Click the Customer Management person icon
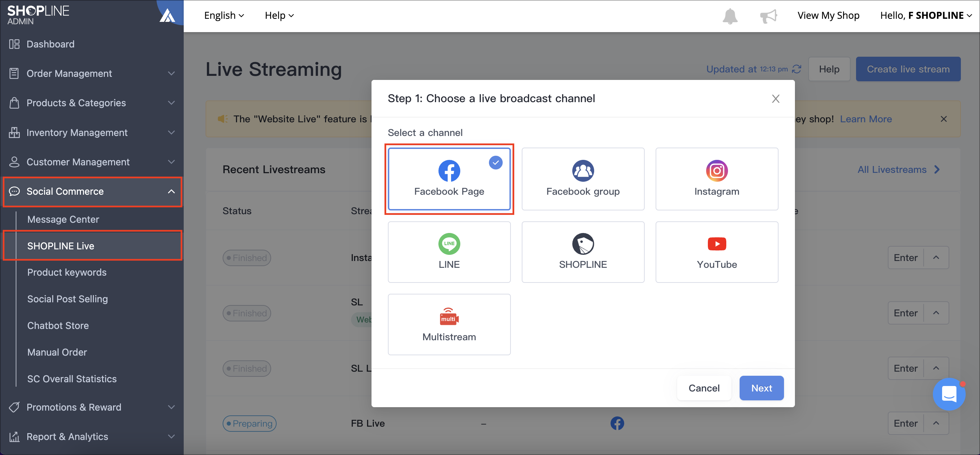980x455 pixels. (x=14, y=162)
